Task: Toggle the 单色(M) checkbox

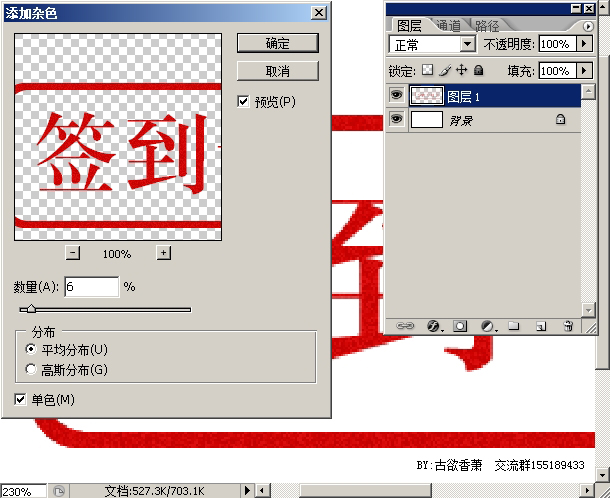Action: (x=20, y=399)
